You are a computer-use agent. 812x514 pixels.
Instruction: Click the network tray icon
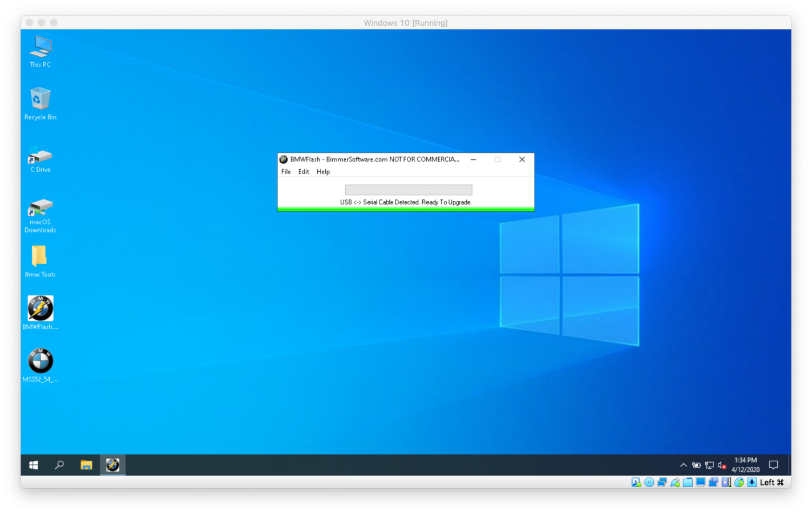[x=709, y=465]
